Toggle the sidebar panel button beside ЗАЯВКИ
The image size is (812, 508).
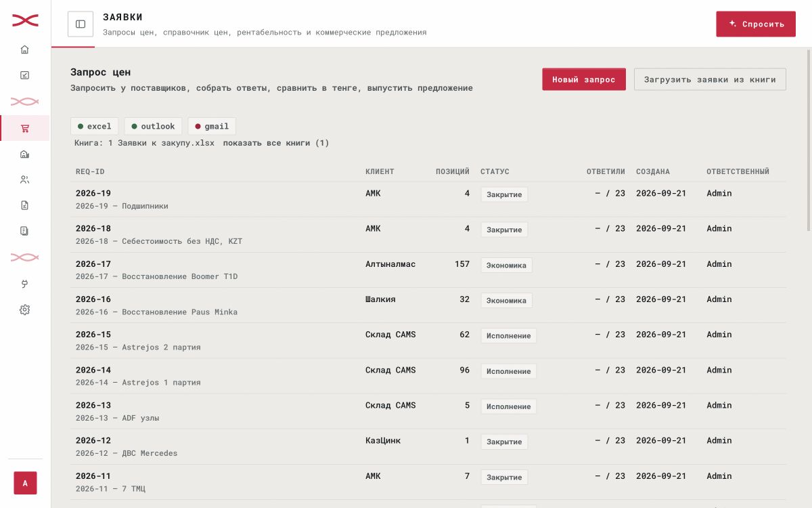(81, 24)
